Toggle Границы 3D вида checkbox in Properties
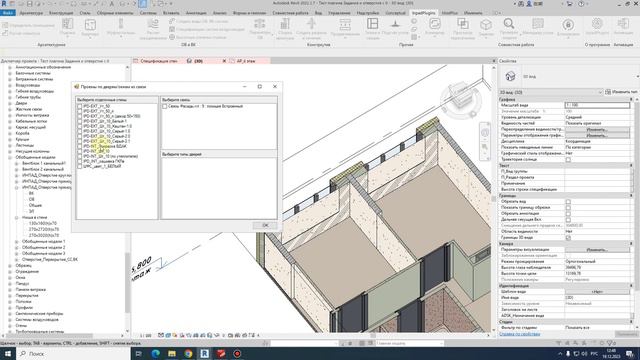640x360 pixels. tap(568, 238)
